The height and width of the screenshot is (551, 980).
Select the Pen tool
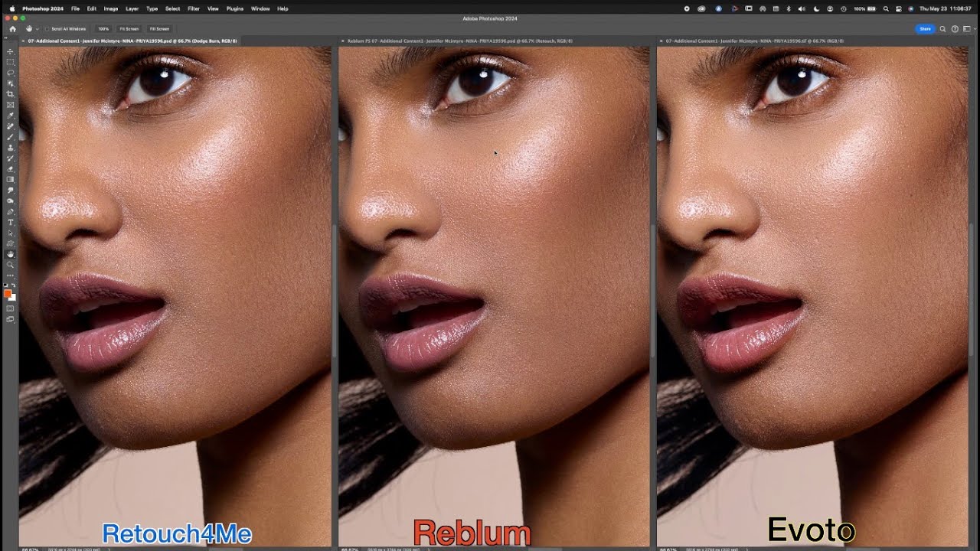point(10,212)
